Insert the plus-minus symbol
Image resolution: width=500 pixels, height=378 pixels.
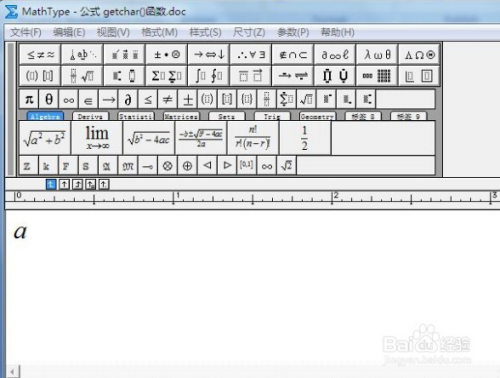tap(188, 99)
